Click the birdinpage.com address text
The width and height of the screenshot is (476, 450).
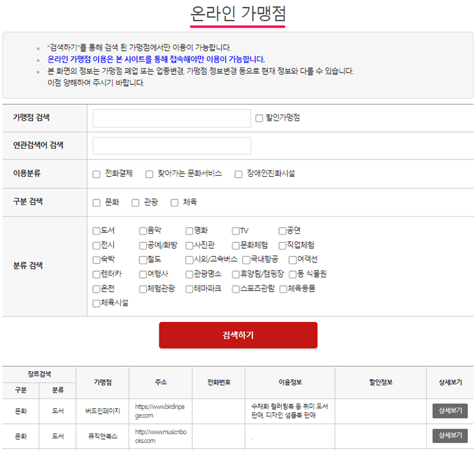(x=160, y=411)
